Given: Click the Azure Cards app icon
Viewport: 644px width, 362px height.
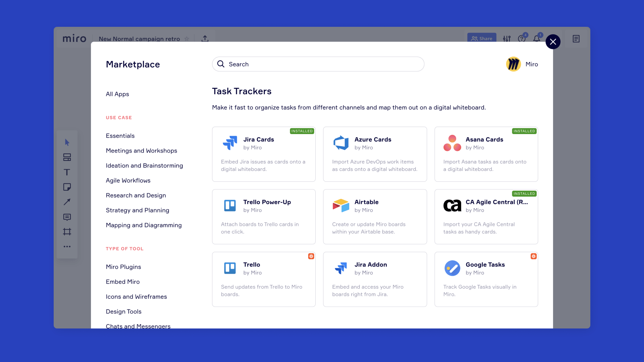Looking at the screenshot, I should coord(340,142).
